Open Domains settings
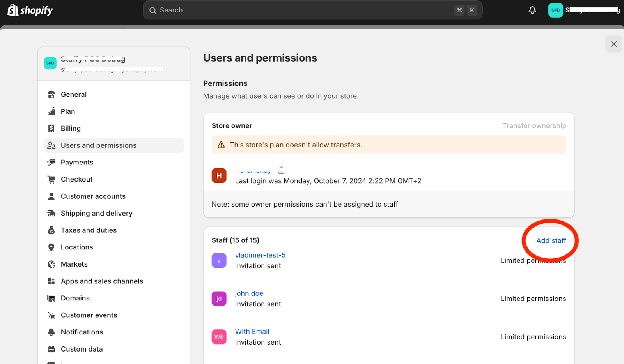The height and width of the screenshot is (364, 624). [114, 298]
